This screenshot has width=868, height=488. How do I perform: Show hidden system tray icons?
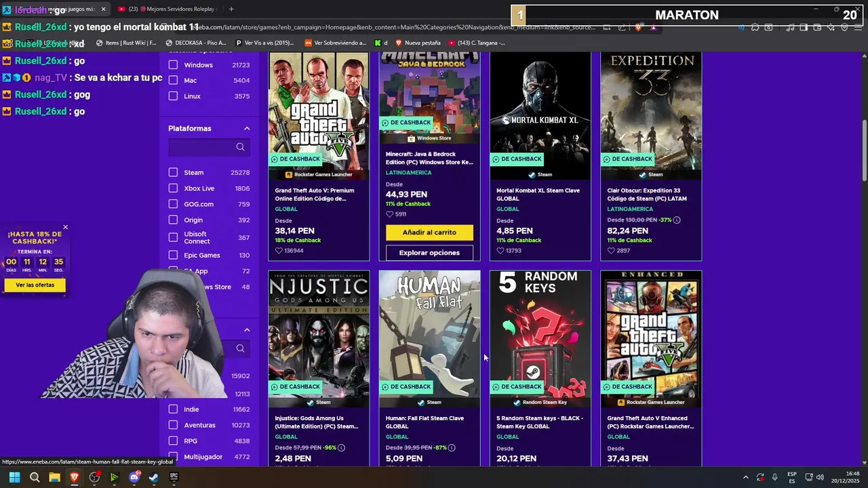(745, 477)
